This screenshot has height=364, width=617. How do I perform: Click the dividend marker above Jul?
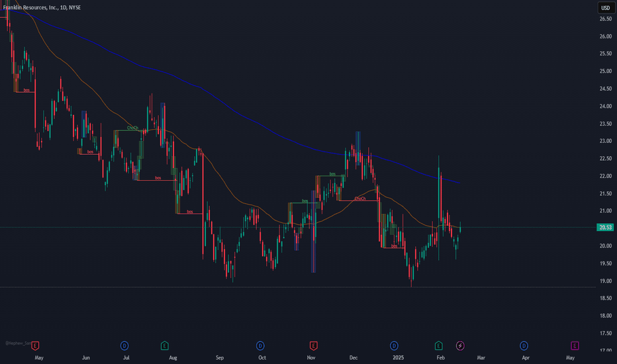[x=124, y=346]
